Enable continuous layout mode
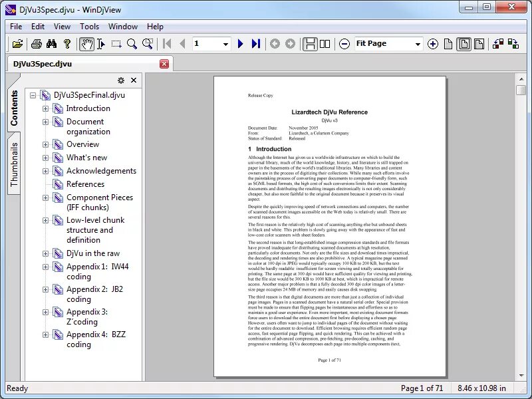This screenshot has height=399, width=532. [x=310, y=44]
